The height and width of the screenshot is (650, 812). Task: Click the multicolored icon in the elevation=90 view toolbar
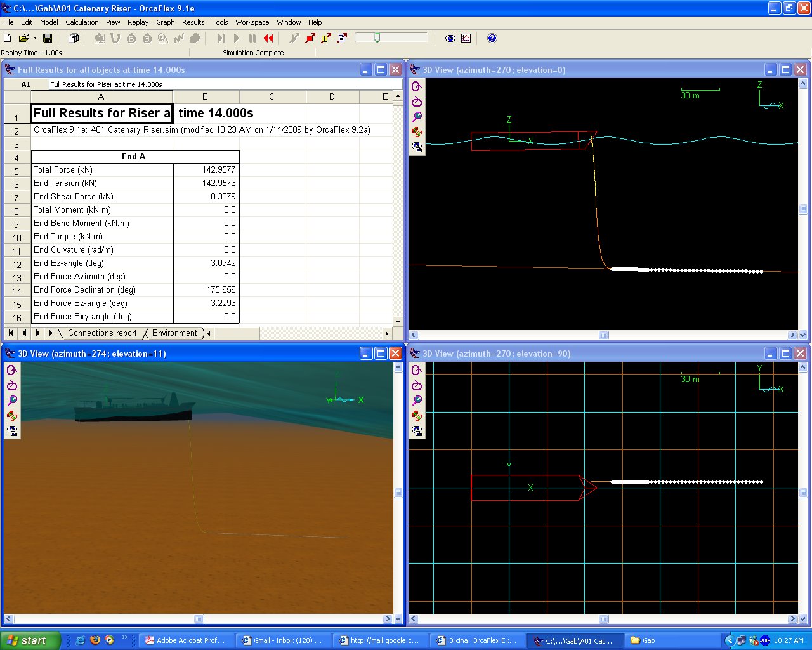417,416
